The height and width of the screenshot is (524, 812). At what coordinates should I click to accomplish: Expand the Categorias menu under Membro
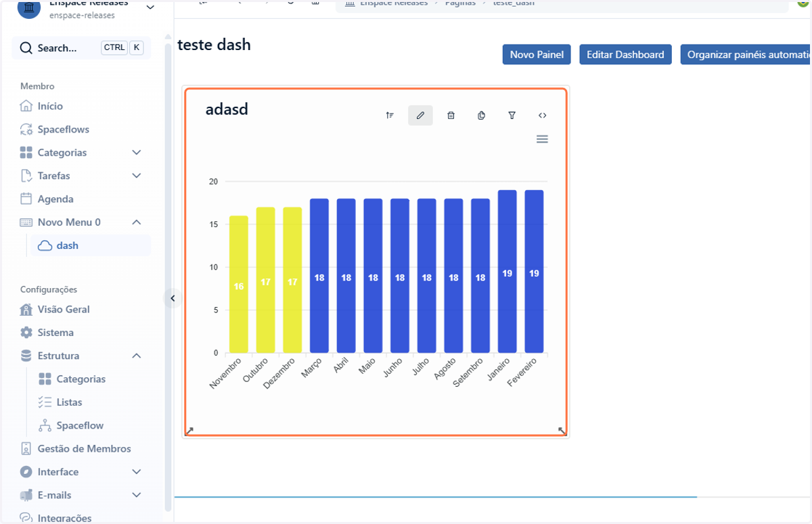pos(136,153)
